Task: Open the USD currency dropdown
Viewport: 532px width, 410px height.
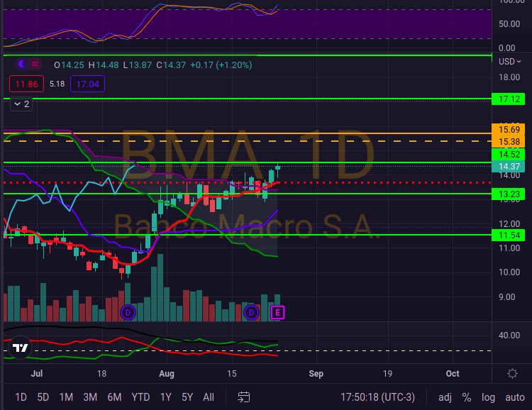Action: click(x=509, y=62)
